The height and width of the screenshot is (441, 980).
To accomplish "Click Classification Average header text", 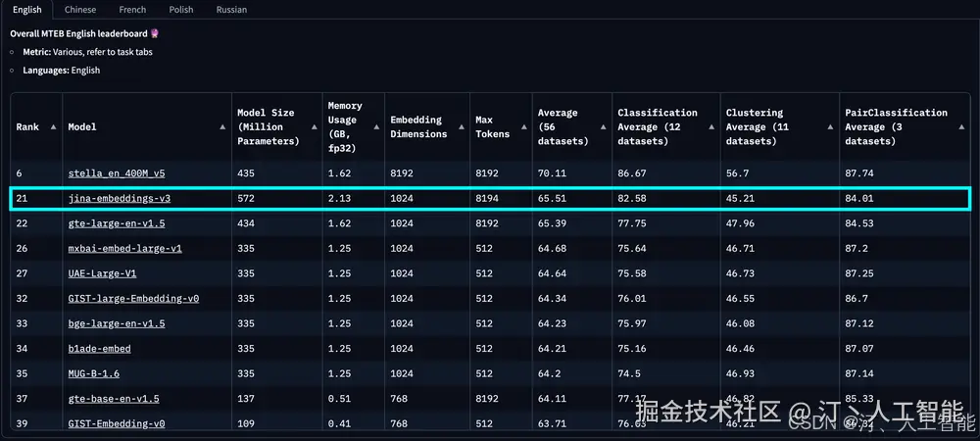I will pyautogui.click(x=658, y=126).
